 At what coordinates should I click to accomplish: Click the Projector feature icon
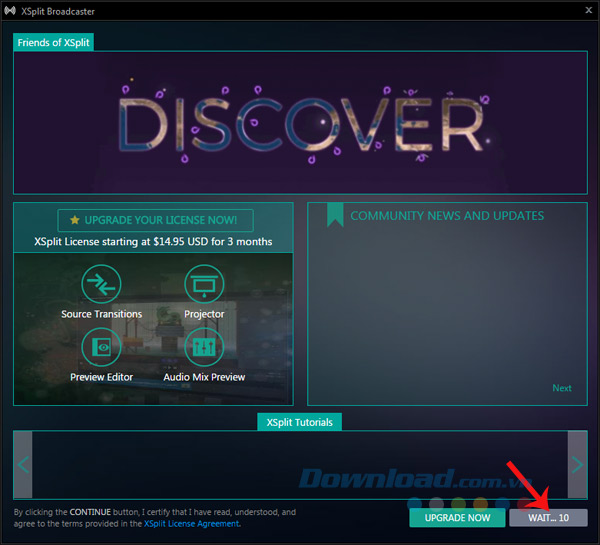204,284
